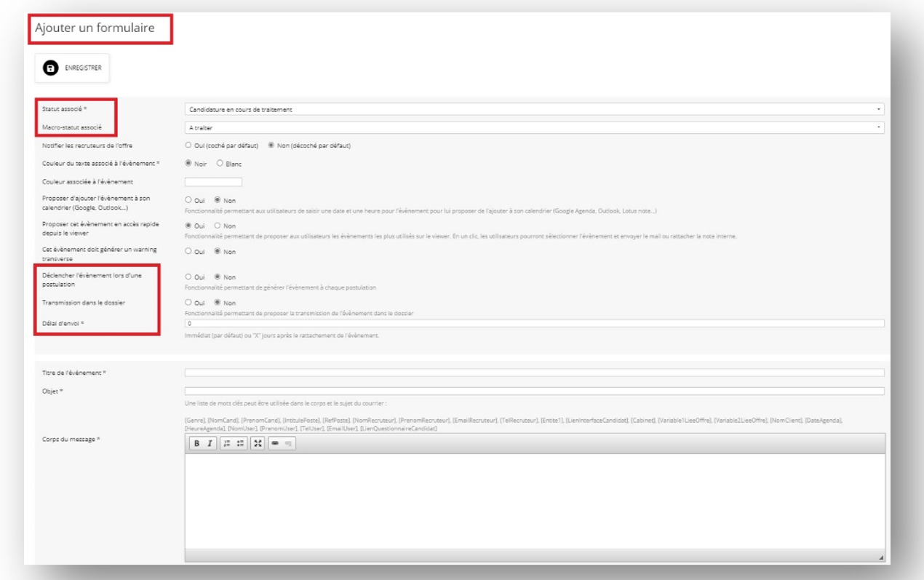Click the insert link icon in editor
The height and width of the screenshot is (580, 924).
(x=275, y=443)
